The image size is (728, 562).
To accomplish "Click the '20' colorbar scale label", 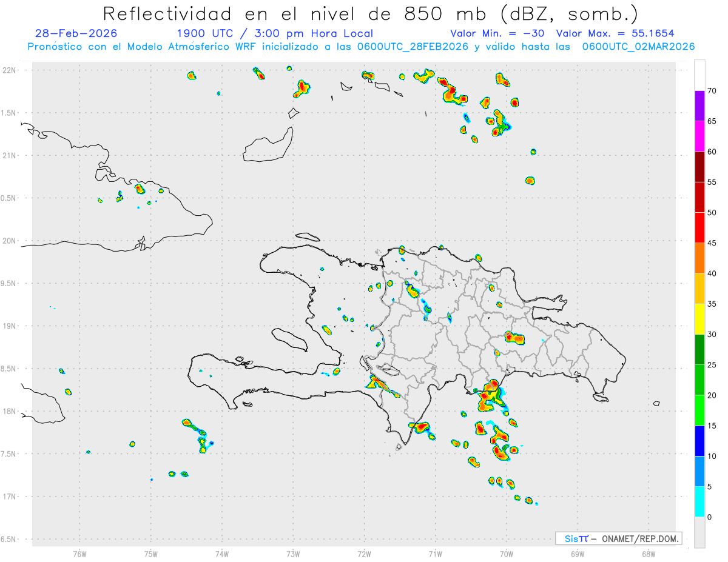I will point(712,395).
